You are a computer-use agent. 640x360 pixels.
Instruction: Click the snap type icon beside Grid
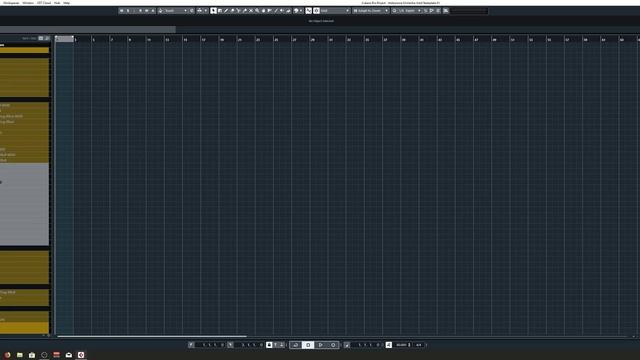coord(316,11)
